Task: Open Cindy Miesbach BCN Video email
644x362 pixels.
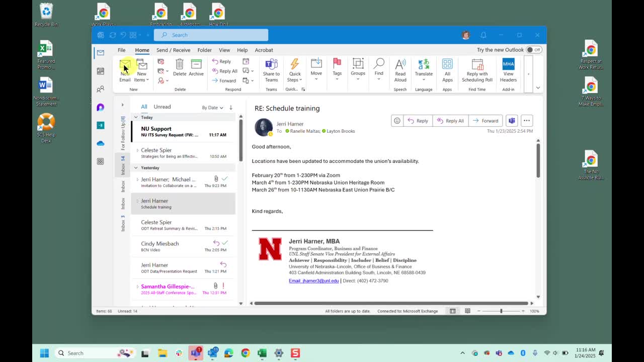Action: [x=183, y=246]
